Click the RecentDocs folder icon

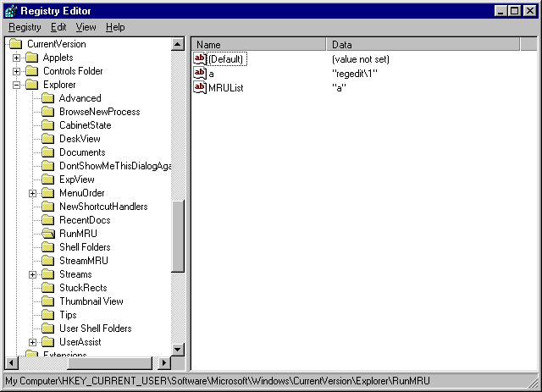[x=47, y=220]
